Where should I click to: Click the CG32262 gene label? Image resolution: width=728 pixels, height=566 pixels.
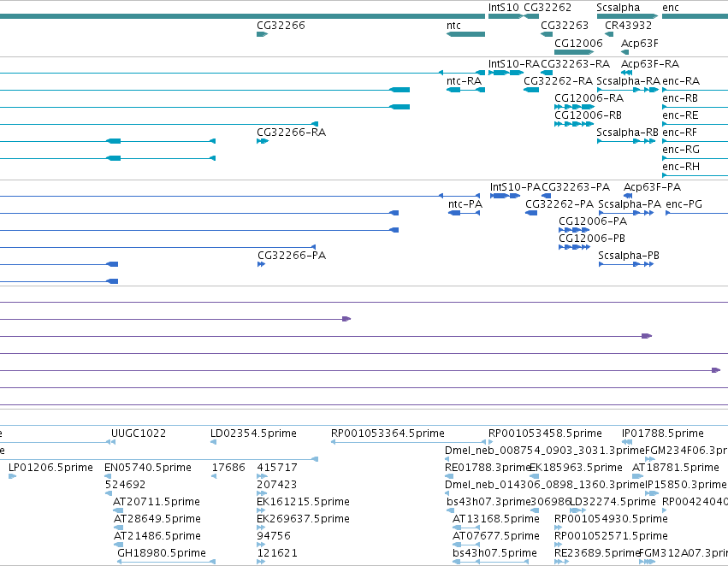coord(547,8)
